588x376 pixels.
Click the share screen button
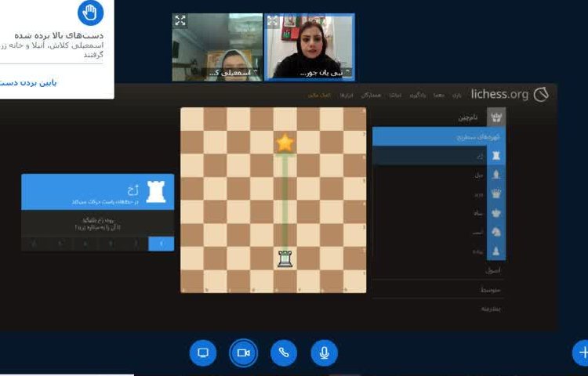[203, 352]
